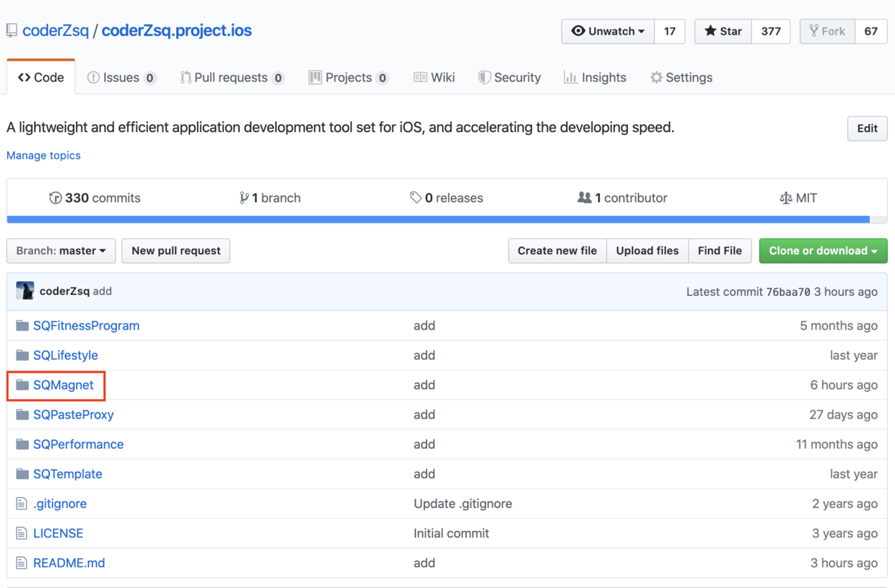Open the Security tab
Screen dimensions: 895x588
point(510,77)
